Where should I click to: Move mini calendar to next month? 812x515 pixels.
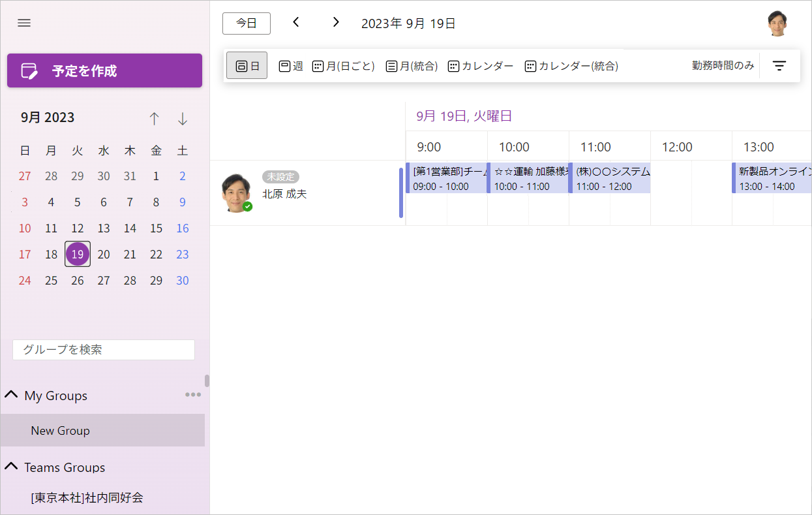coord(183,118)
